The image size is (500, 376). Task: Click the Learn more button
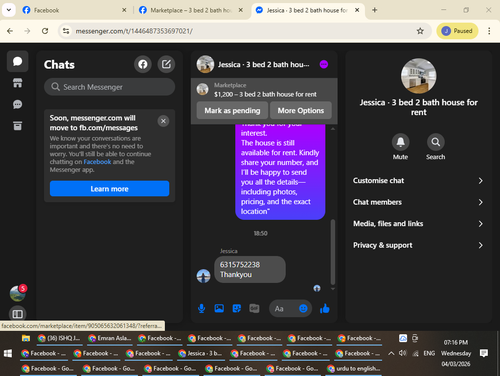[x=109, y=189]
